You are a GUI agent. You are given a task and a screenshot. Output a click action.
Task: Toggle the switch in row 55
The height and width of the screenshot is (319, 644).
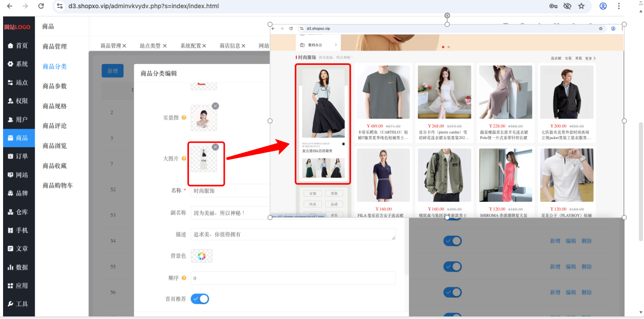point(453,266)
